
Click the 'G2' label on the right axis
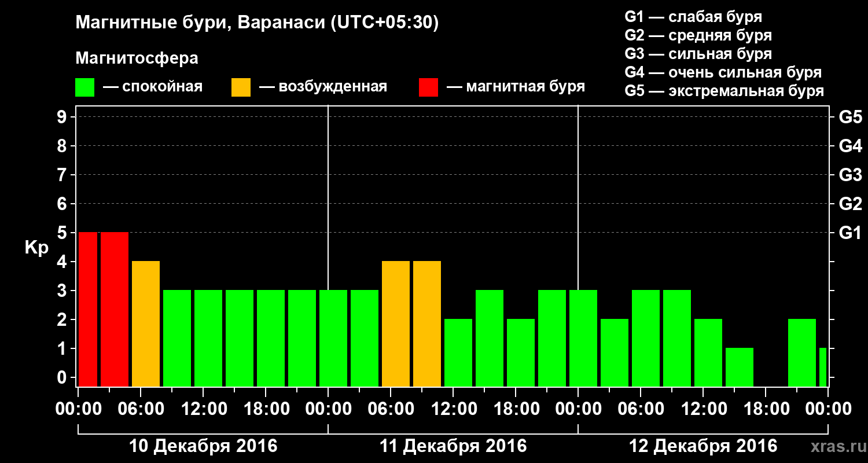(850, 204)
